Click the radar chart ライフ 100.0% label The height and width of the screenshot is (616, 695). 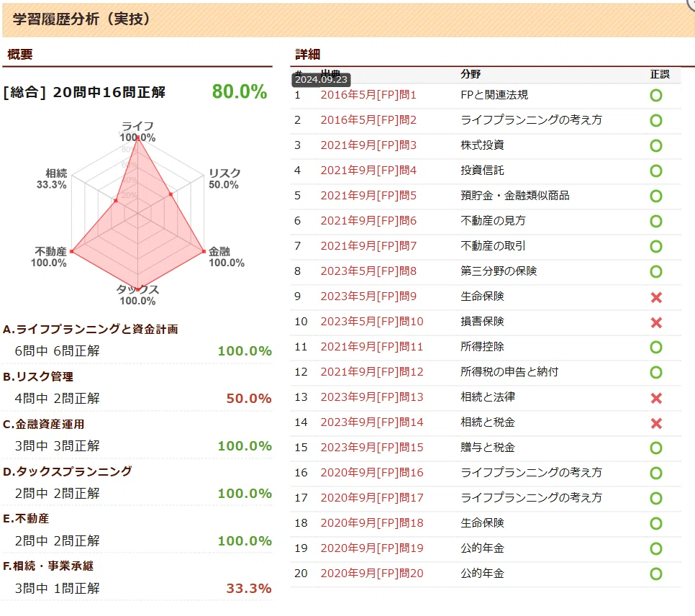[x=137, y=132]
